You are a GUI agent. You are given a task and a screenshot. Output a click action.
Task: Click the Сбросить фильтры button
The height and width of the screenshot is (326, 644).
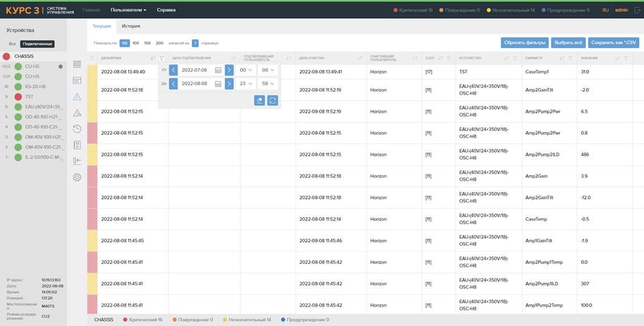[x=524, y=42]
